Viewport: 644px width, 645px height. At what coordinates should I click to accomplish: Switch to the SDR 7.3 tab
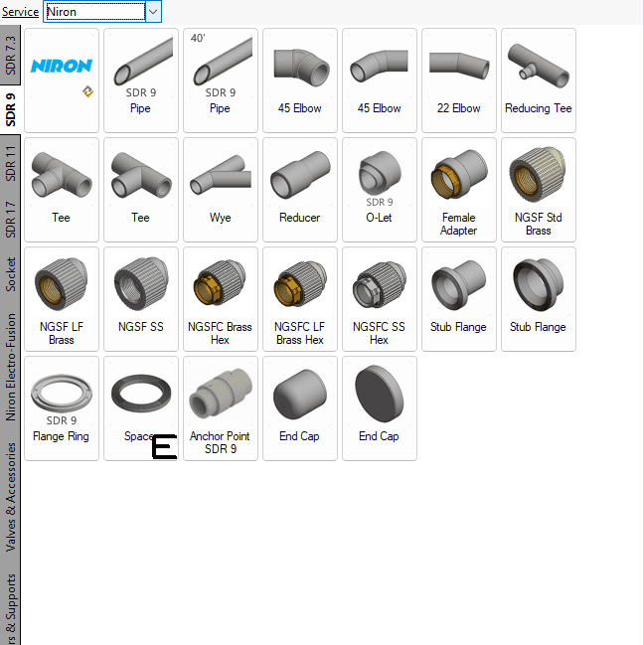11,56
